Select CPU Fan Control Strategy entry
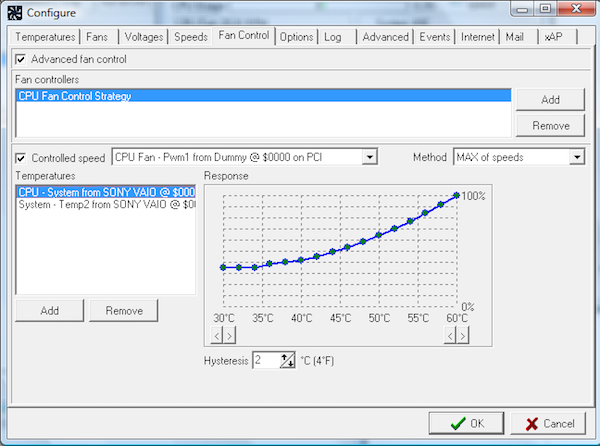 tap(264, 96)
